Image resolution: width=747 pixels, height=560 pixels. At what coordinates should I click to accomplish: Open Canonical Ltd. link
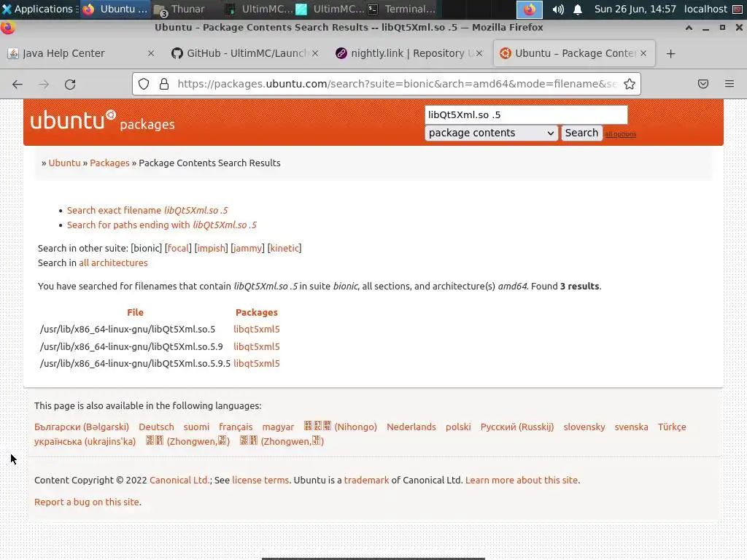[x=179, y=480]
